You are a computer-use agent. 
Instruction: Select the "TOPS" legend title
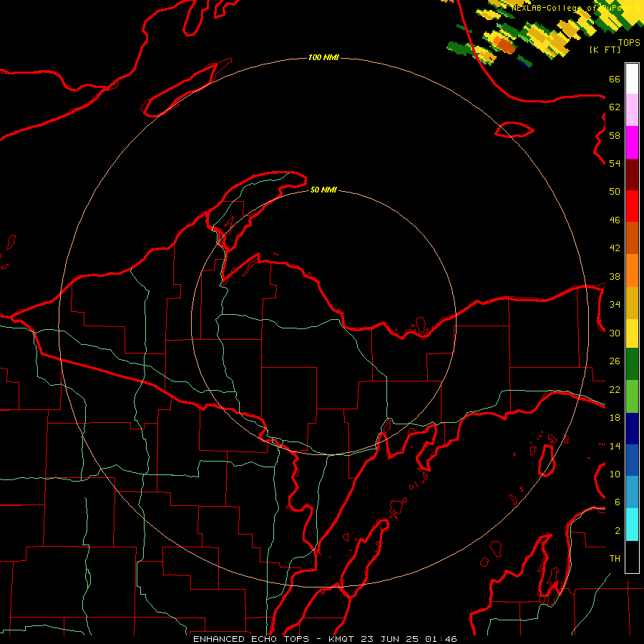(x=629, y=42)
